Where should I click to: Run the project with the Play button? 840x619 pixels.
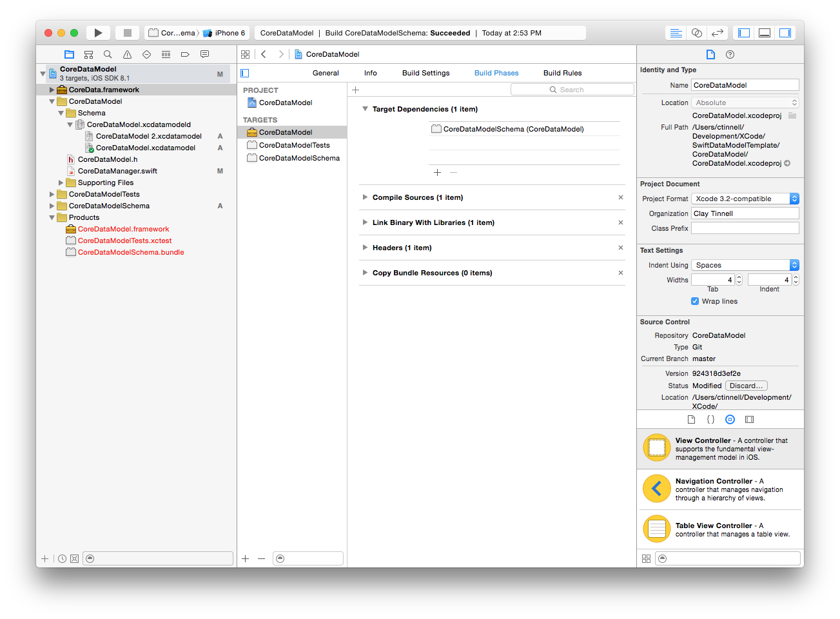(x=98, y=33)
